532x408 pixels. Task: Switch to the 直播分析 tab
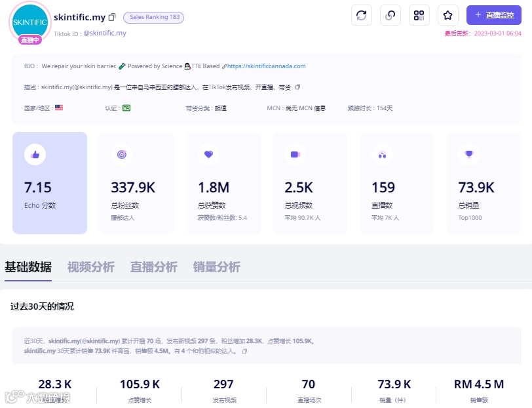coord(154,267)
